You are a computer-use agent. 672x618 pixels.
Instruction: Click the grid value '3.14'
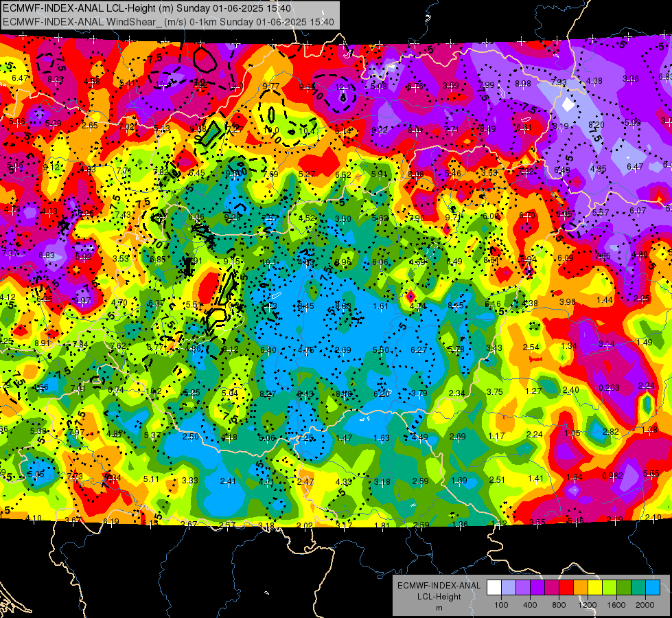click(x=606, y=344)
